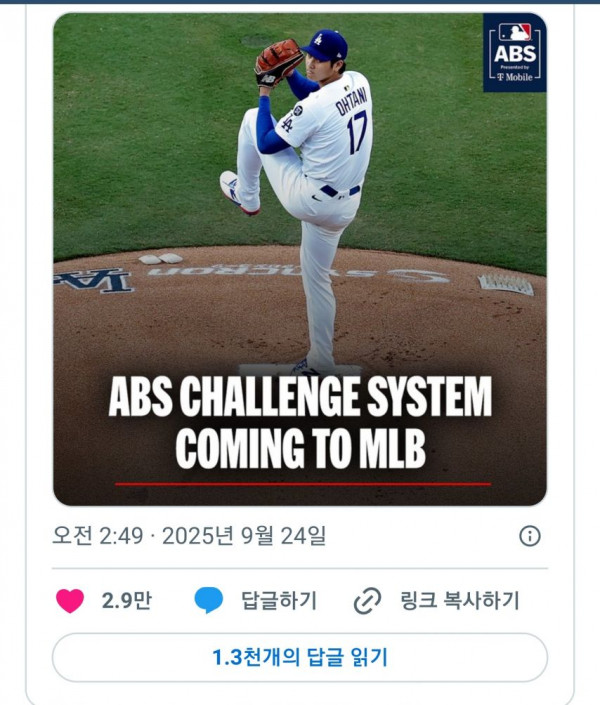Select the 링크 복사하기 copy link label
Screen dimensions: 600x705
coord(460,601)
